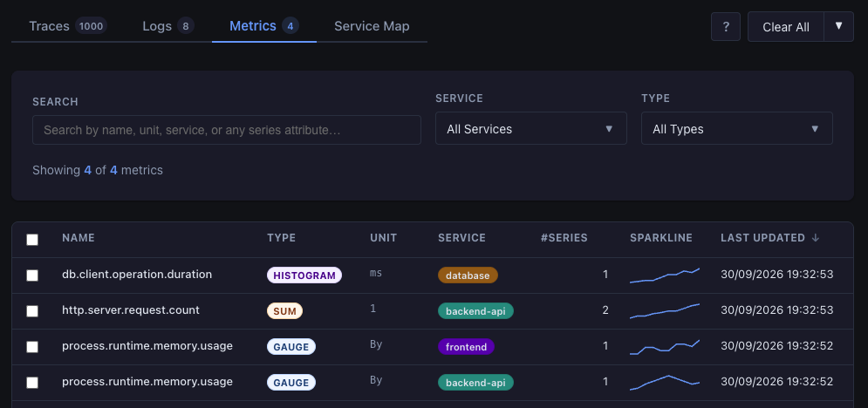Click the http.server.request.count sparkline

(665, 311)
